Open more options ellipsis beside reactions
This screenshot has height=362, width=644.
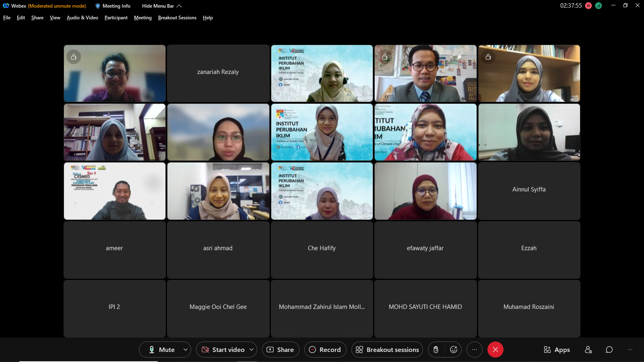coord(475,350)
